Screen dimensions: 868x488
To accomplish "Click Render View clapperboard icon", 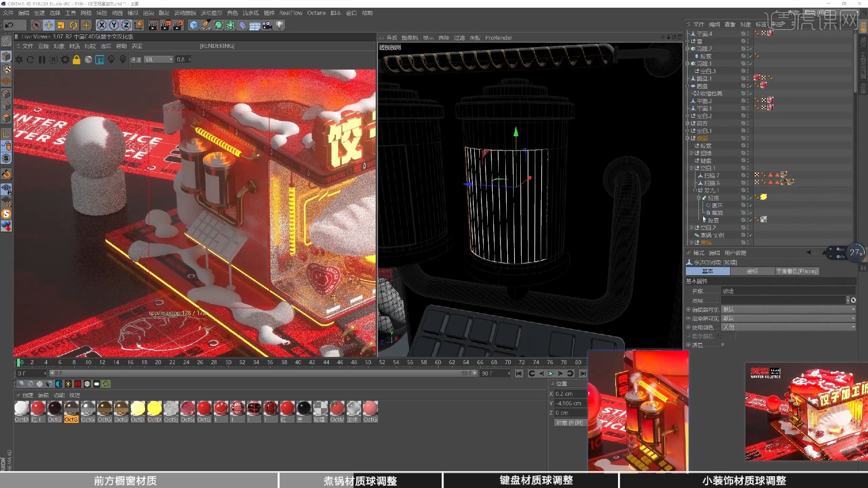I will point(153,25).
